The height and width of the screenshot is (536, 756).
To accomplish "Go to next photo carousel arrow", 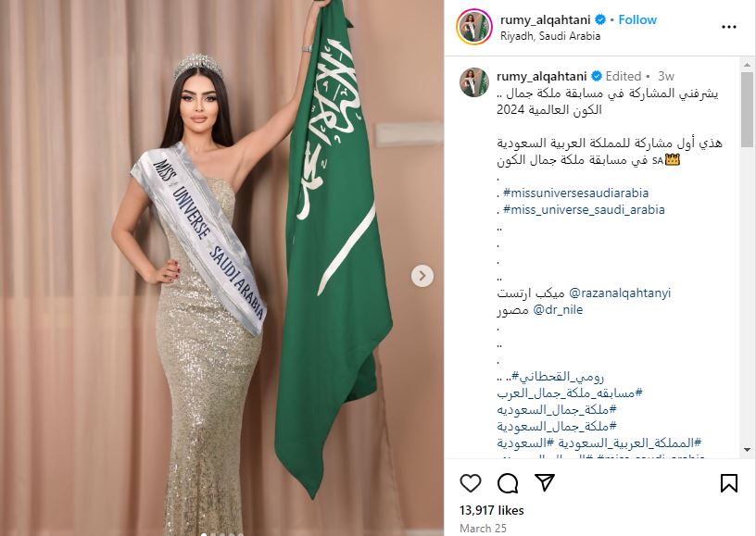I will tap(422, 276).
